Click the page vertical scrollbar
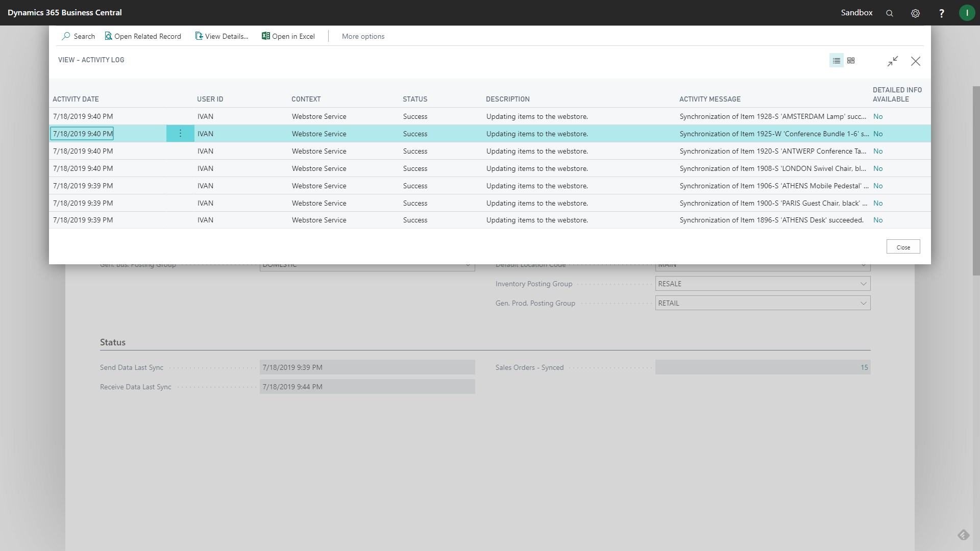980x551 pixels. click(x=976, y=181)
